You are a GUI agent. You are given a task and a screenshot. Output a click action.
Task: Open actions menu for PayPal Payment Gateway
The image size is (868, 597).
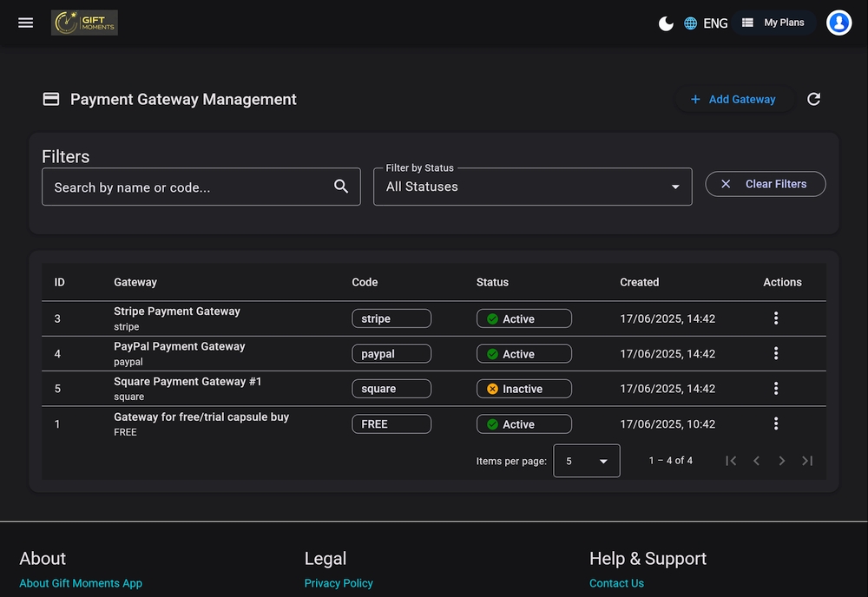(776, 354)
